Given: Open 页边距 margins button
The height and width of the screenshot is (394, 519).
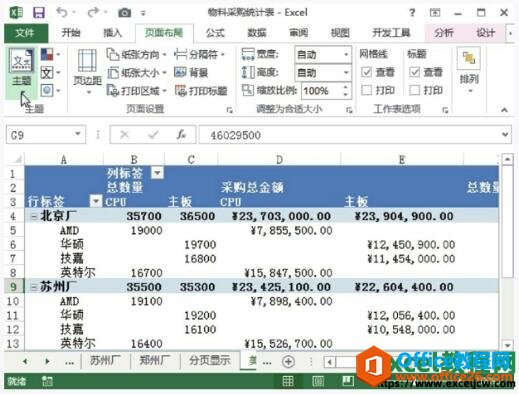Looking at the screenshot, I should (88, 71).
